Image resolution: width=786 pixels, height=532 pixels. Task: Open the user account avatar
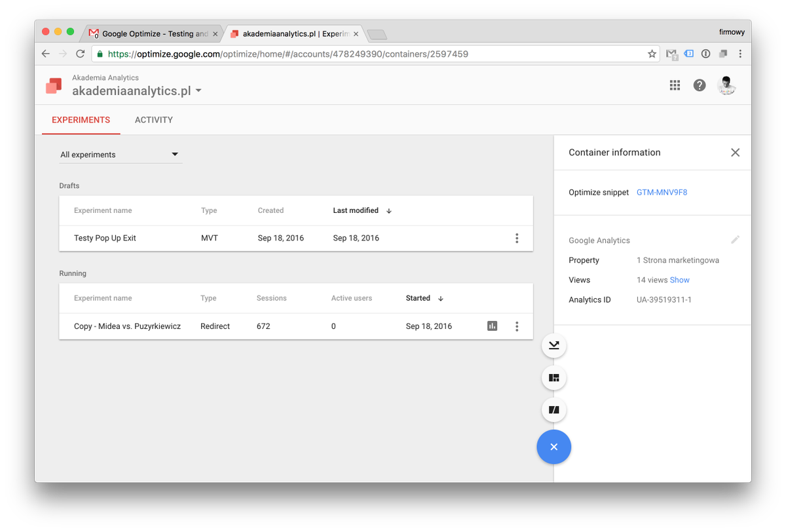pyautogui.click(x=726, y=85)
